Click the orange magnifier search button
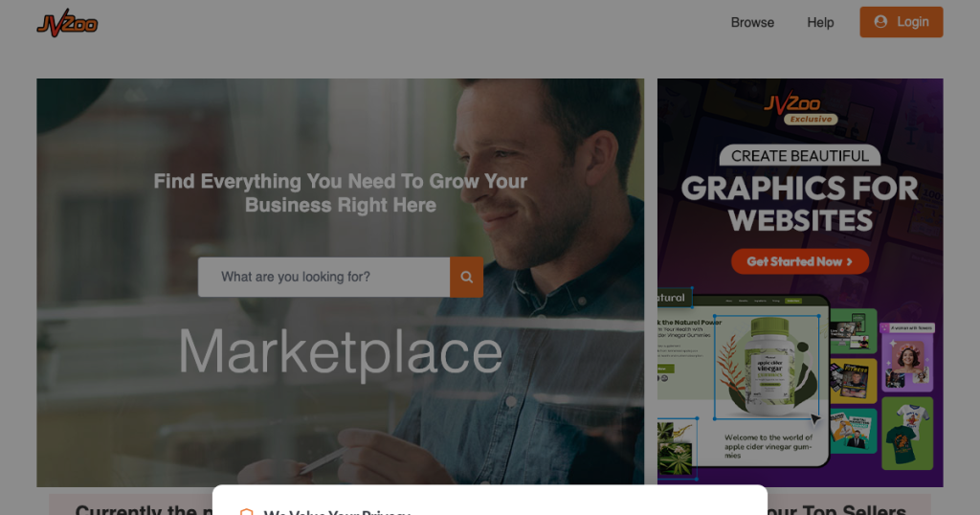The width and height of the screenshot is (980, 515). coord(466,277)
